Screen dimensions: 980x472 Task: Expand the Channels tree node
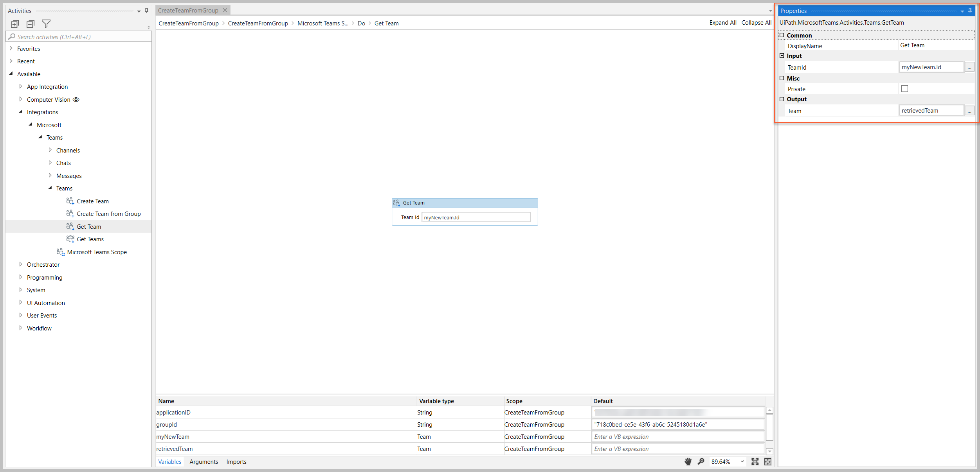click(x=50, y=150)
